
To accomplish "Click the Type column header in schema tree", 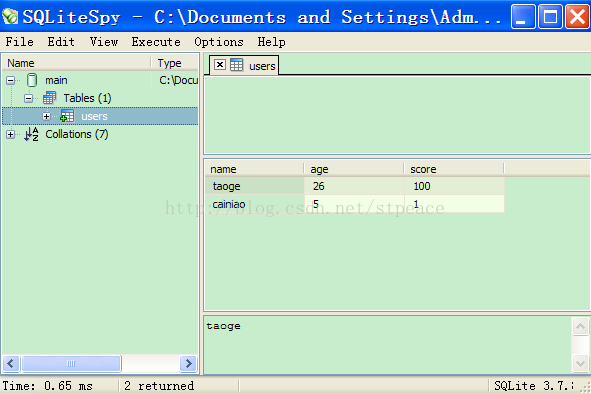I will (x=175, y=63).
